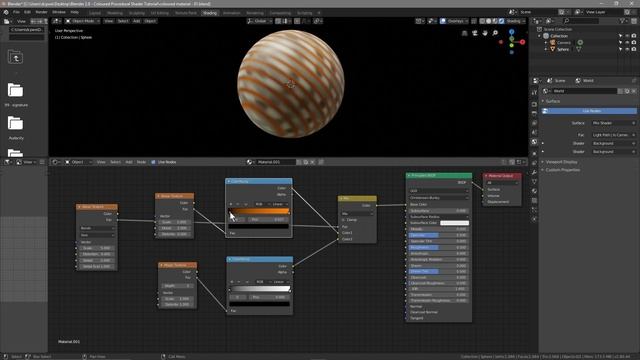Hide Collection with eye icon in outliner

coord(627,36)
